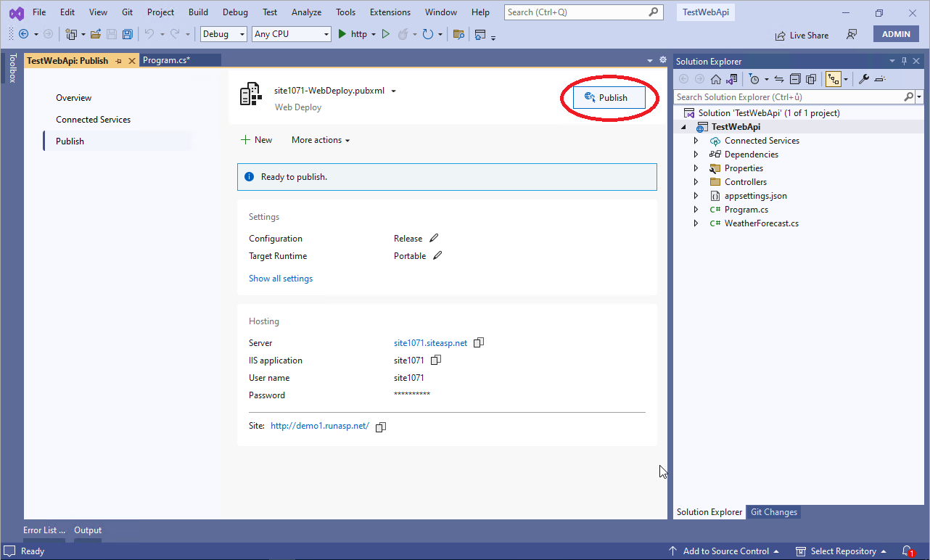
Task: Click the Navigate Backward toolbar arrow
Action: click(x=23, y=34)
